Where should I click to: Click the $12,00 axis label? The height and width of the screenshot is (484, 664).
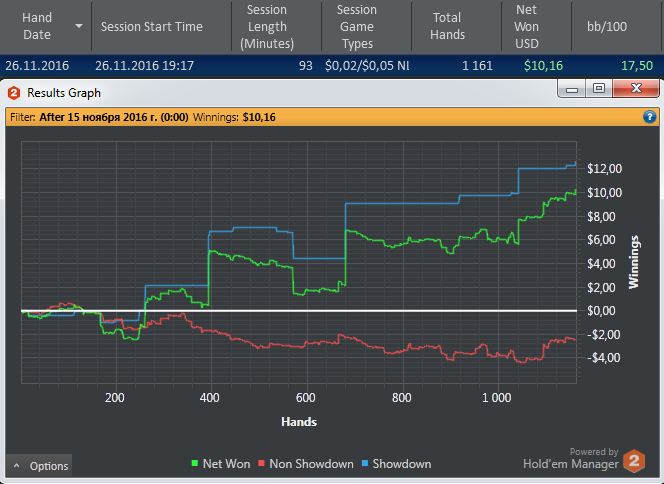coord(604,169)
